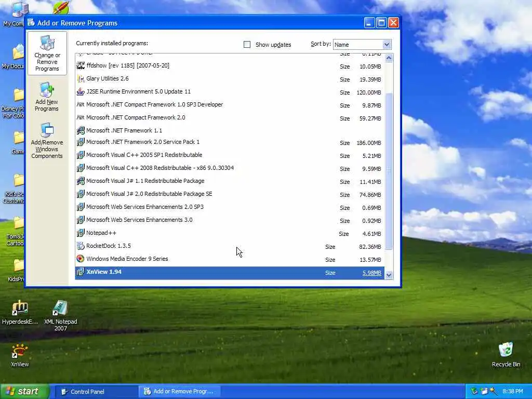
Task: Click the Visual J# 2.0 Redistributable icon
Action: tap(81, 194)
